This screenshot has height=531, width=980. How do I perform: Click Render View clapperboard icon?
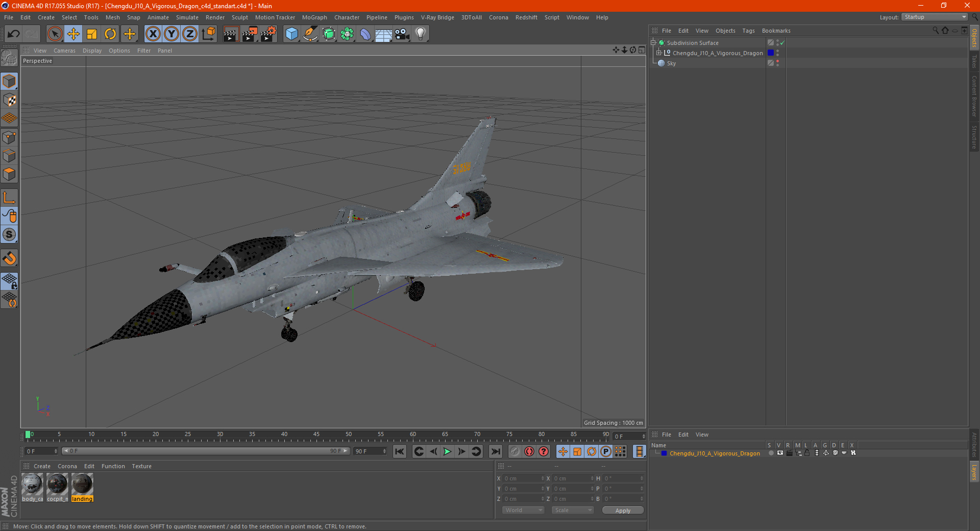coord(231,34)
